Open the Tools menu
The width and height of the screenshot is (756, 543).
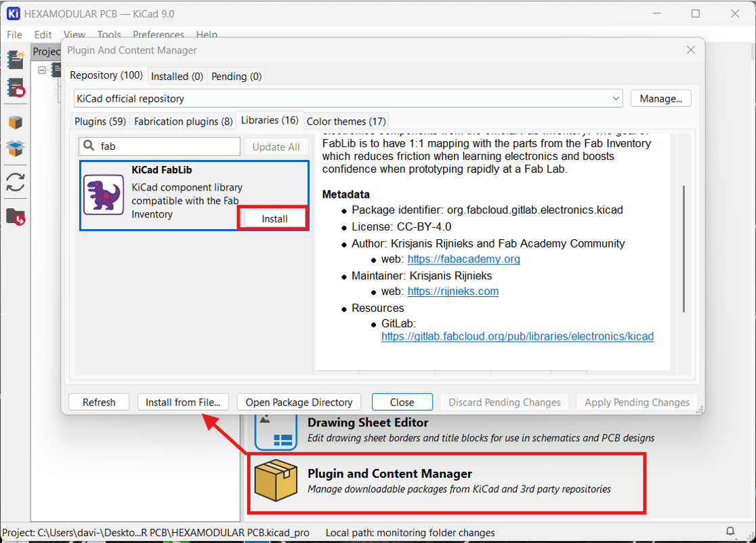point(109,35)
